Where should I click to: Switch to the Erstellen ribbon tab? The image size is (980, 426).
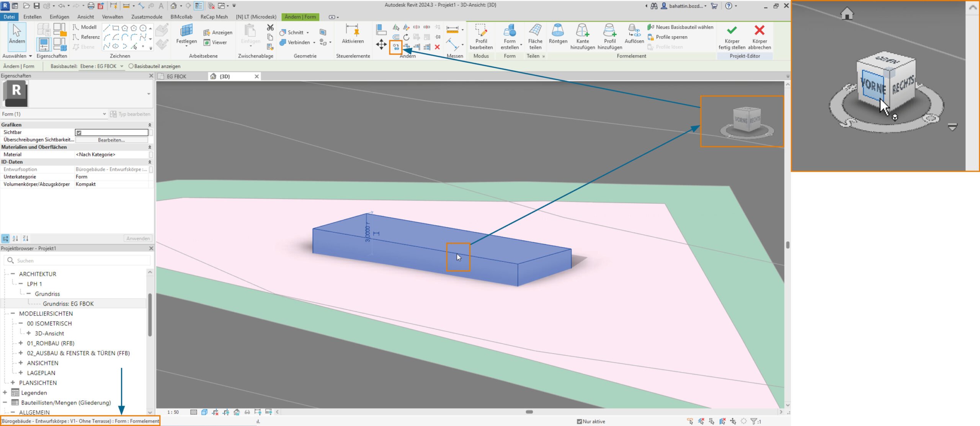[32, 17]
